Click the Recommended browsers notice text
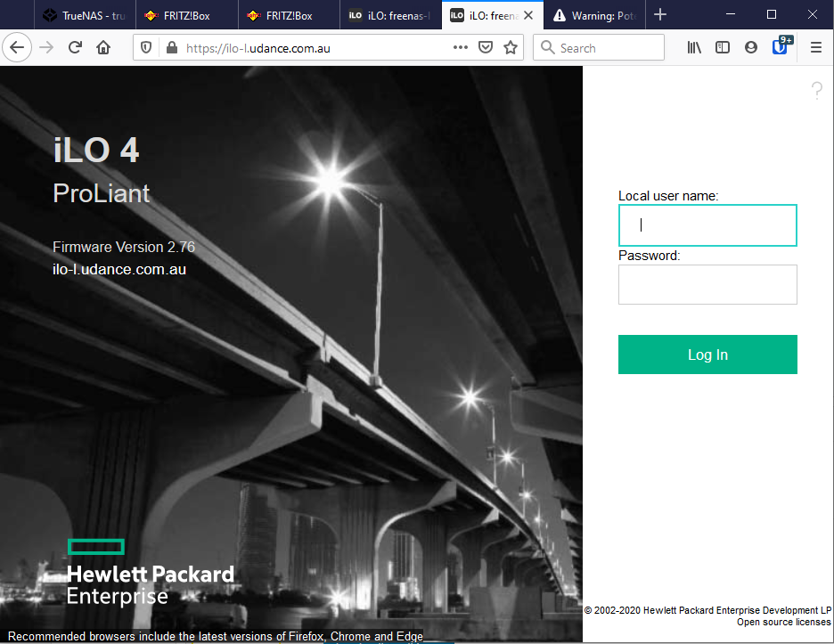This screenshot has height=644, width=834. coord(216,636)
